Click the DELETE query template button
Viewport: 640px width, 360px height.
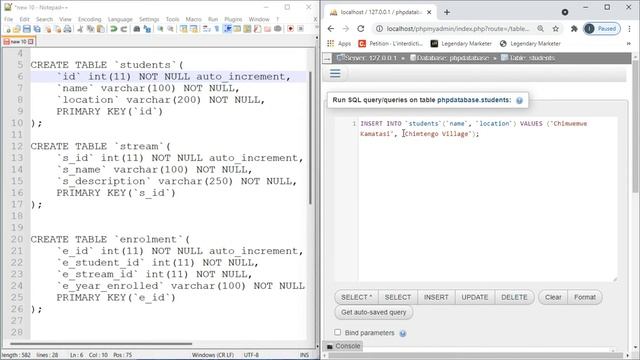coord(514,297)
